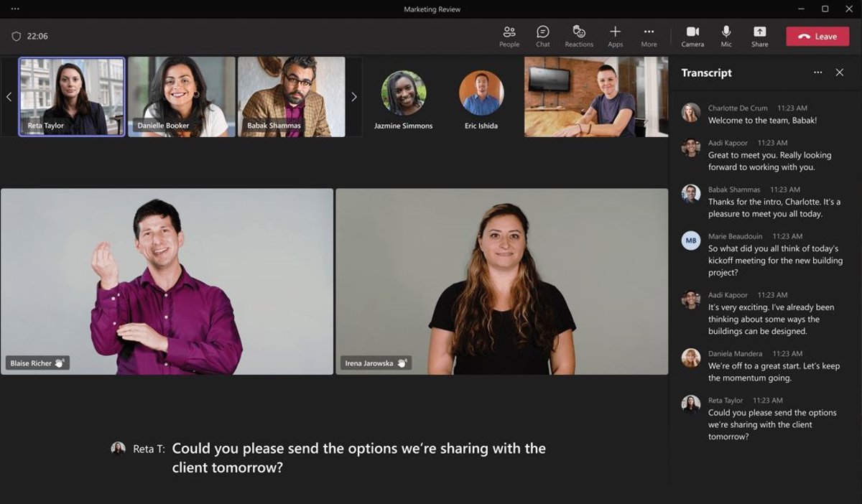Click Eric Ishida's profile avatar

point(481,93)
